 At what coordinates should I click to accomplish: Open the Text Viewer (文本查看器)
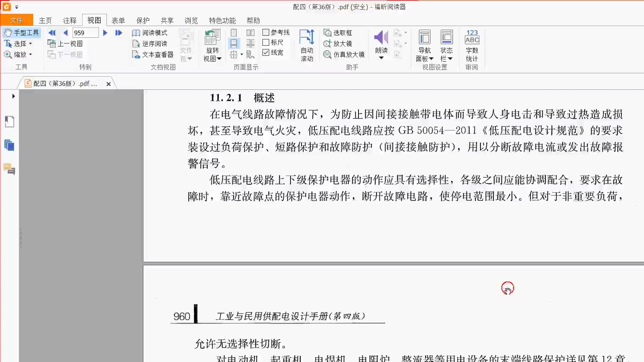pos(153,54)
